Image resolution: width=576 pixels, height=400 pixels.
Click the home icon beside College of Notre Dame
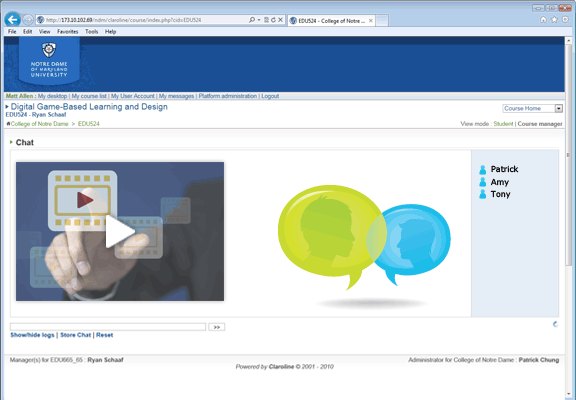click(x=8, y=124)
